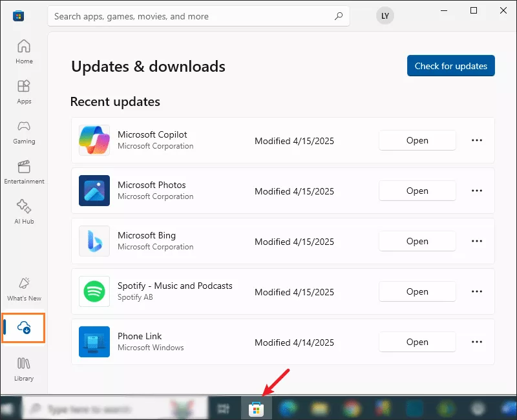
Task: Open Microsoft Bing app
Action: (417, 241)
